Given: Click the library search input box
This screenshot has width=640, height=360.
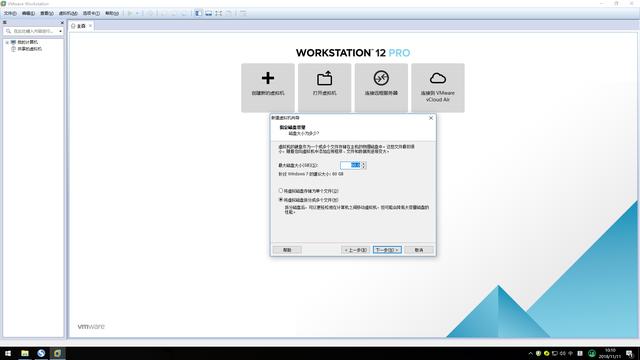Looking at the screenshot, I should click(x=33, y=31).
